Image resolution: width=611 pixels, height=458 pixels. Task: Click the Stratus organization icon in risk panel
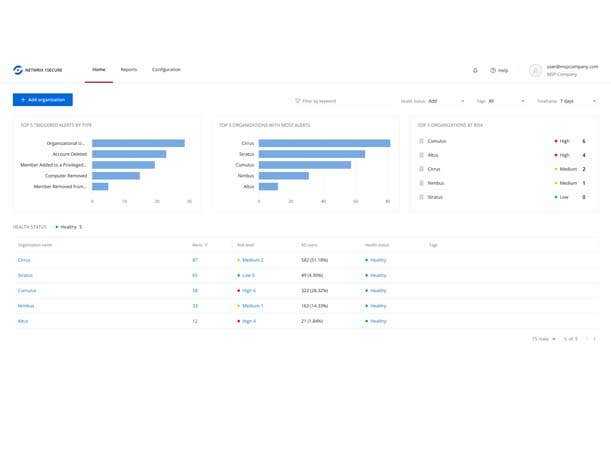click(x=421, y=197)
